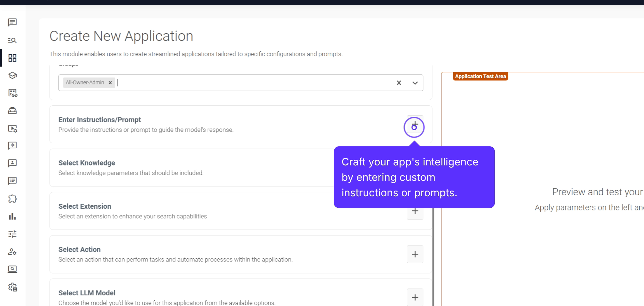This screenshot has width=644, height=306.
Task: Open the audio waveform chat icon
Action: pyautogui.click(x=12, y=146)
